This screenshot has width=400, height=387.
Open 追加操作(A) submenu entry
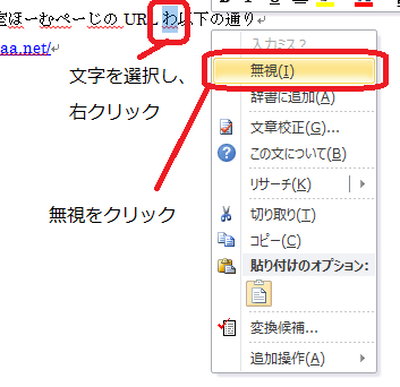pos(287,359)
